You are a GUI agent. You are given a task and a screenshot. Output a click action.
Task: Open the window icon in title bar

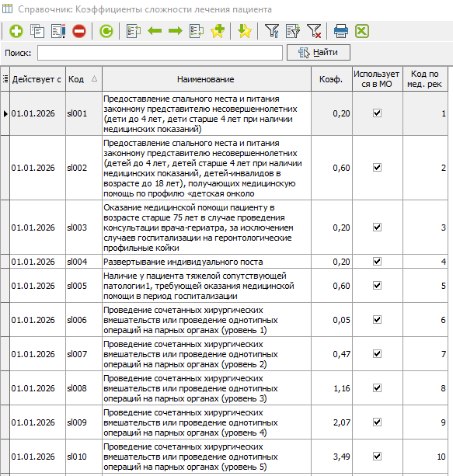(x=7, y=9)
